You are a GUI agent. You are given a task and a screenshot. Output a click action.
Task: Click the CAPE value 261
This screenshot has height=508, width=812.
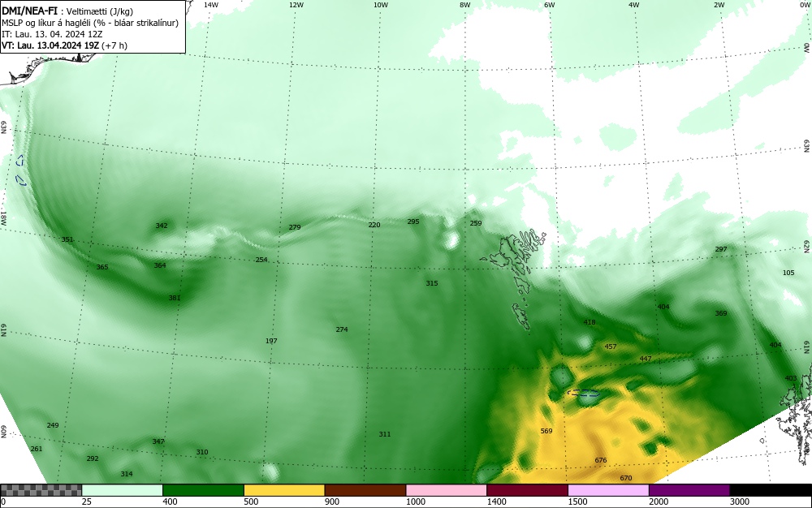tap(37, 449)
